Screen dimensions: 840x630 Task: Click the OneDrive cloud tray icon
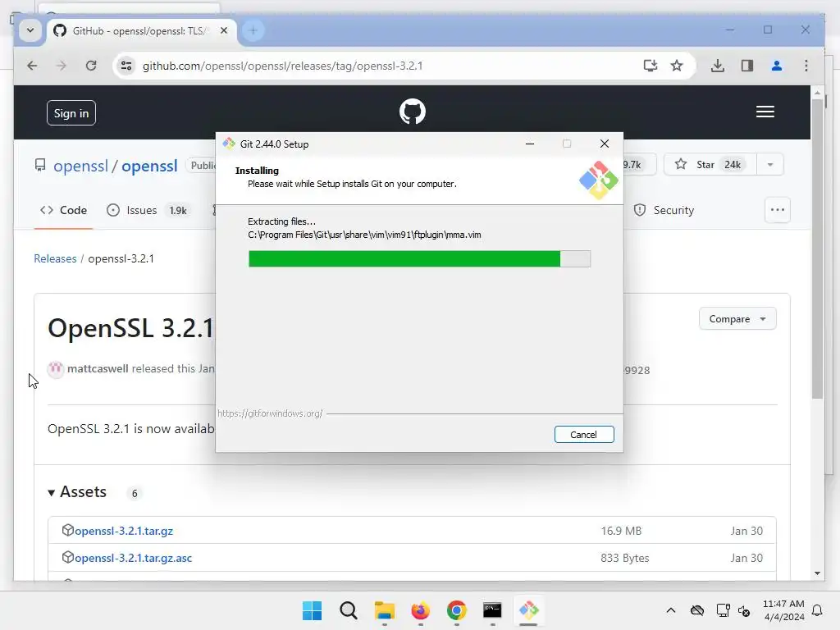(697, 610)
